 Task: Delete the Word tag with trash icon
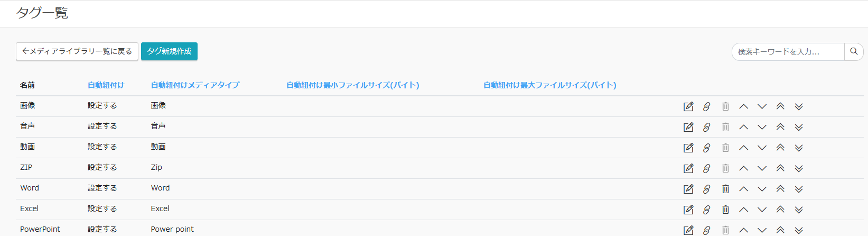pyautogui.click(x=725, y=189)
